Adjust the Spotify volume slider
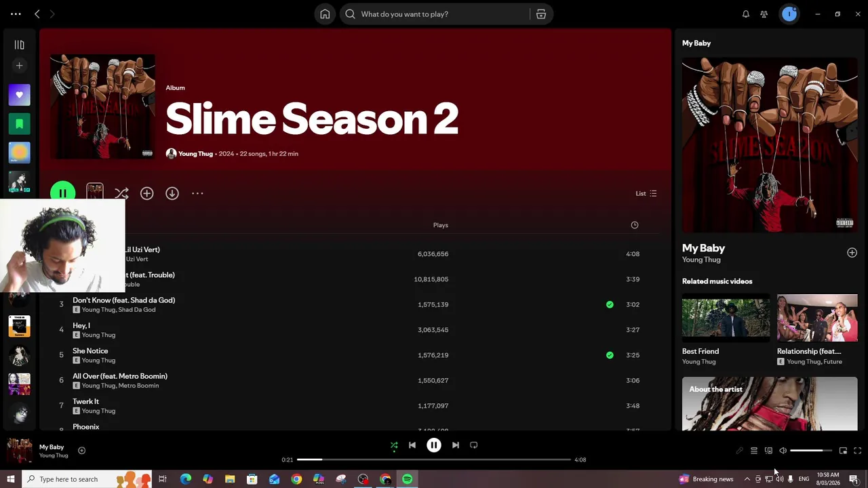 click(x=811, y=451)
